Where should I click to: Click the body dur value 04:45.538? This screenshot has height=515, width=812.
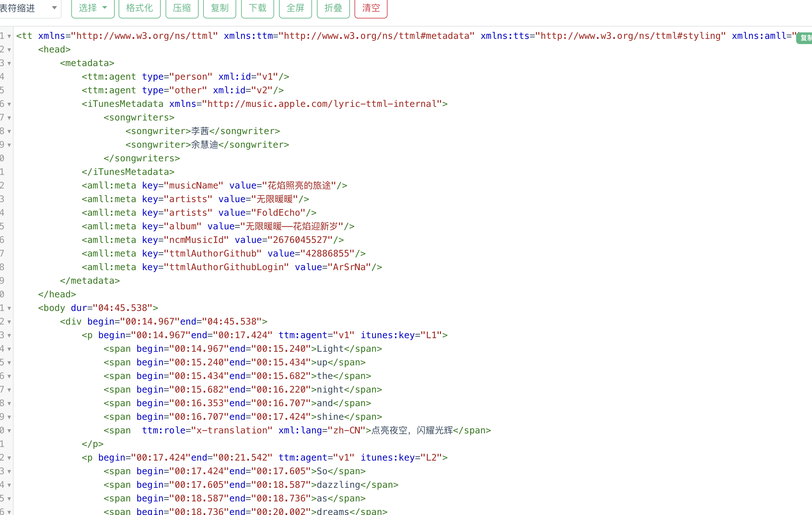coord(123,308)
